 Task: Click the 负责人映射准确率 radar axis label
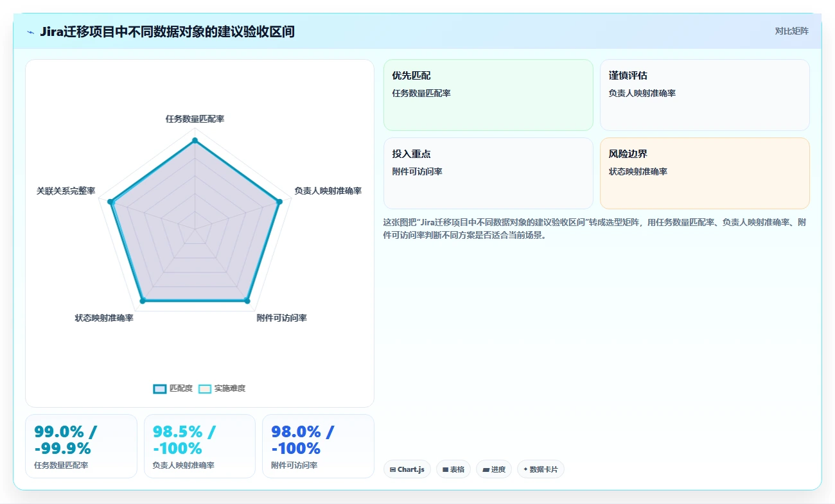pyautogui.click(x=328, y=191)
